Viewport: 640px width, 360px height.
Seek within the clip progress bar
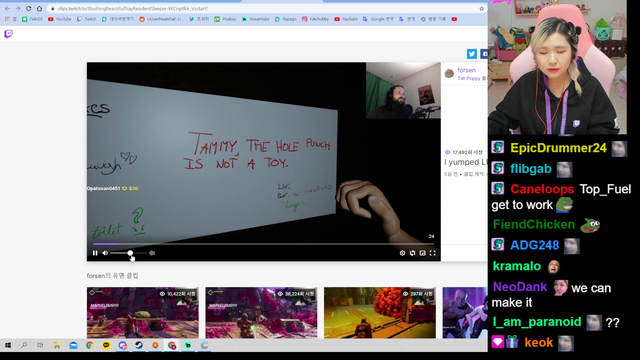(264, 244)
